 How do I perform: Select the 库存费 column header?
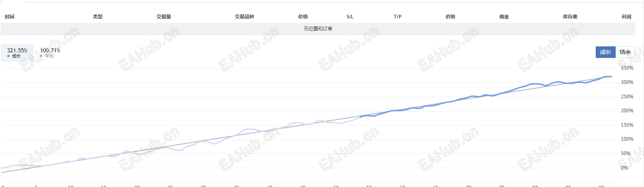click(x=570, y=17)
